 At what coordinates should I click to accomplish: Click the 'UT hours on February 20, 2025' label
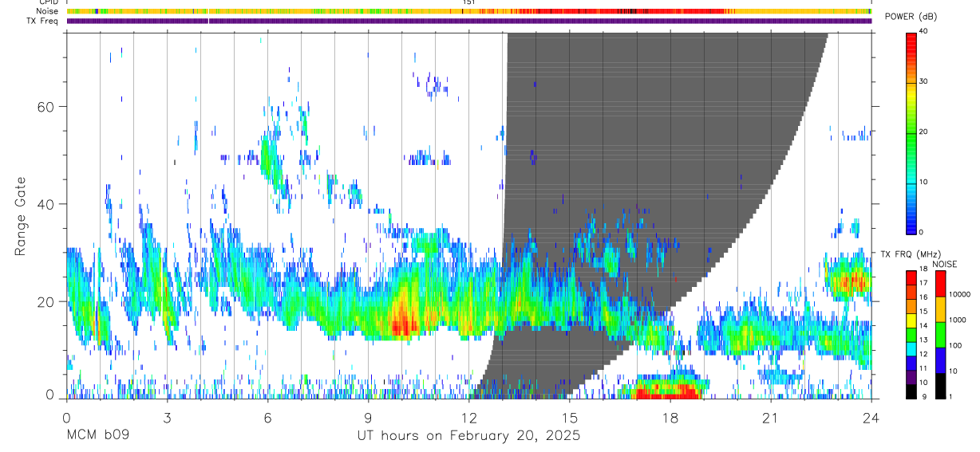(x=468, y=436)
